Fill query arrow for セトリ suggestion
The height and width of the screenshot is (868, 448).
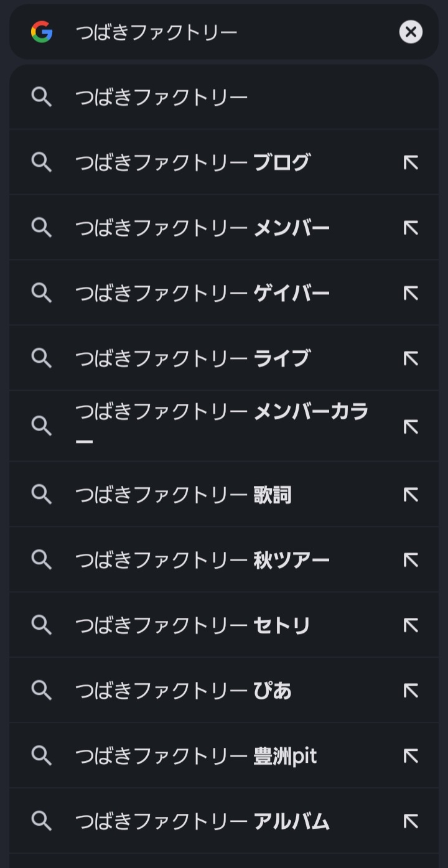tap(411, 625)
